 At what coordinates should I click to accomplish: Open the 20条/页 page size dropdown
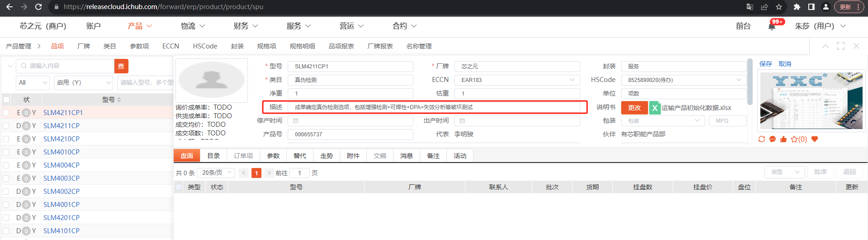point(217,173)
